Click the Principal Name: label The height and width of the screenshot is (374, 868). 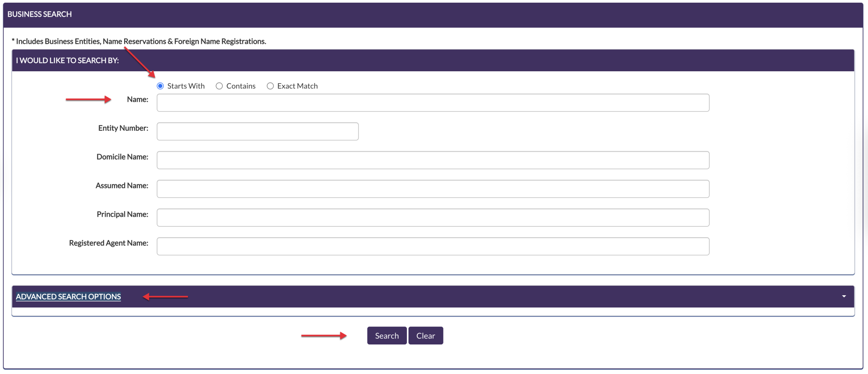click(x=122, y=214)
